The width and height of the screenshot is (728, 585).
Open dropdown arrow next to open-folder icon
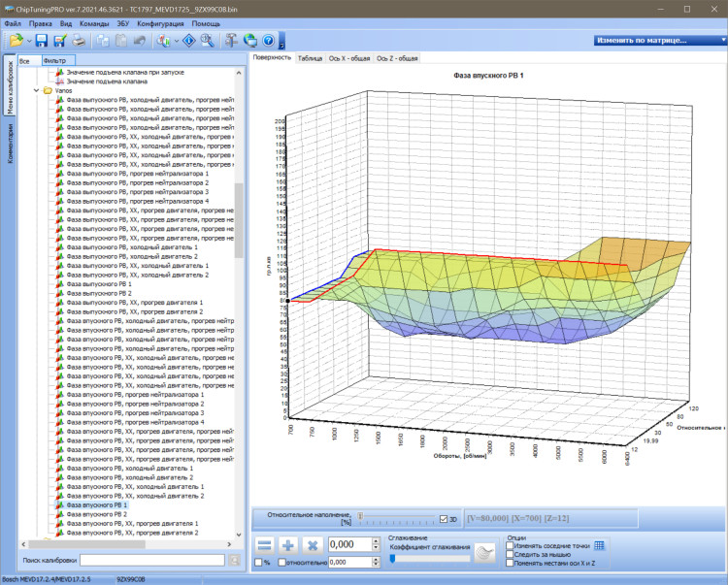pyautogui.click(x=29, y=42)
